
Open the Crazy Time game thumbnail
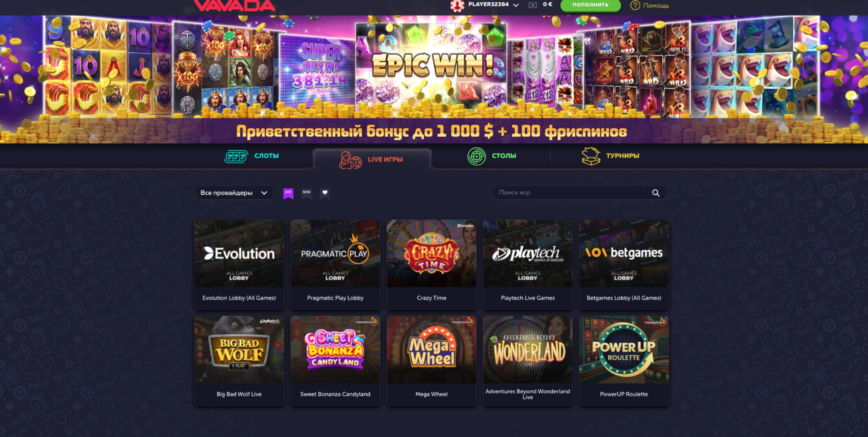click(431, 253)
